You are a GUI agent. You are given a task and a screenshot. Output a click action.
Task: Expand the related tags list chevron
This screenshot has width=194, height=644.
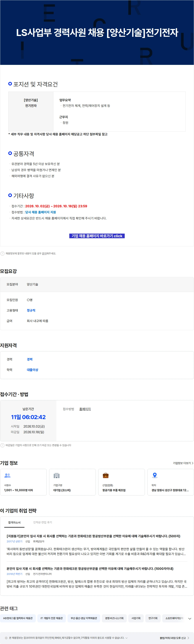click(190, 619)
